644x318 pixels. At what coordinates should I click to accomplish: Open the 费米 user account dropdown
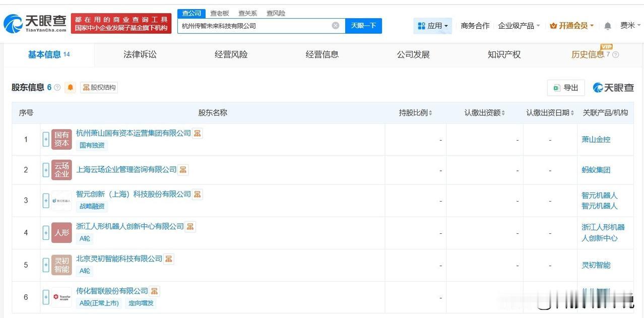click(x=631, y=26)
